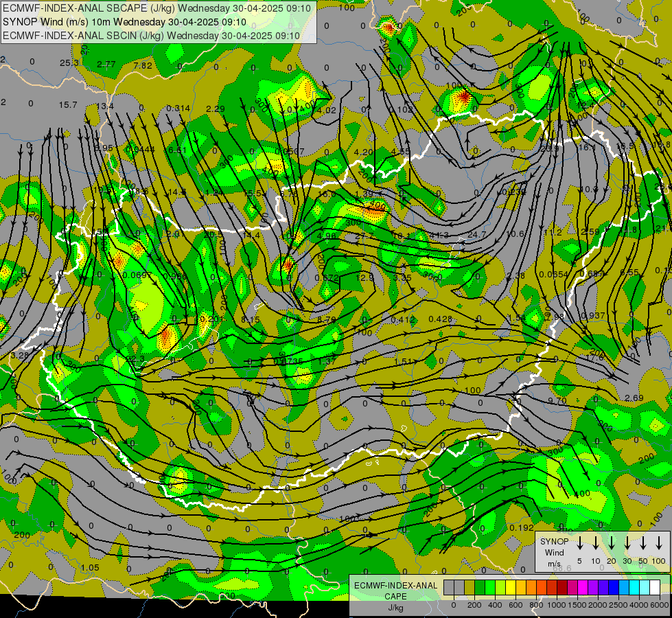Select the pure blue CAPE legend swatch
The image size is (672, 618).
point(613,588)
